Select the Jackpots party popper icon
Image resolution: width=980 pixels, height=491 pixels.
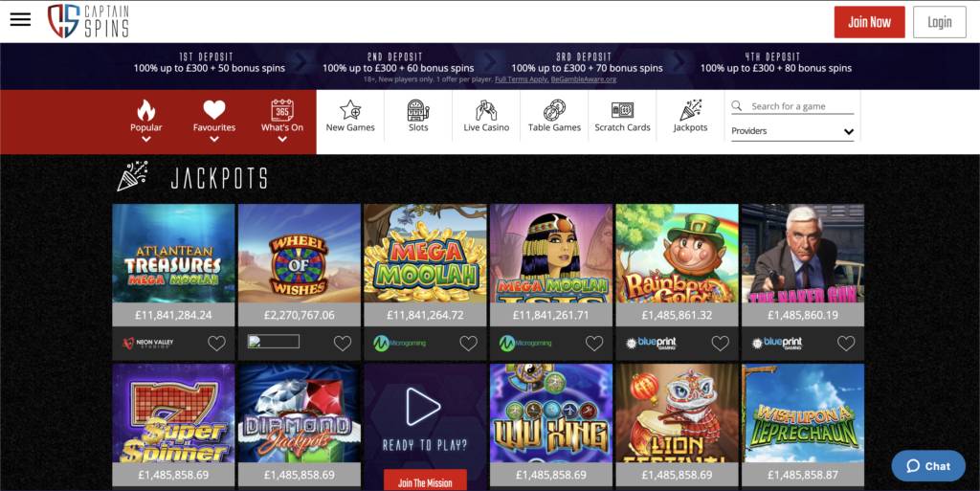click(x=690, y=110)
